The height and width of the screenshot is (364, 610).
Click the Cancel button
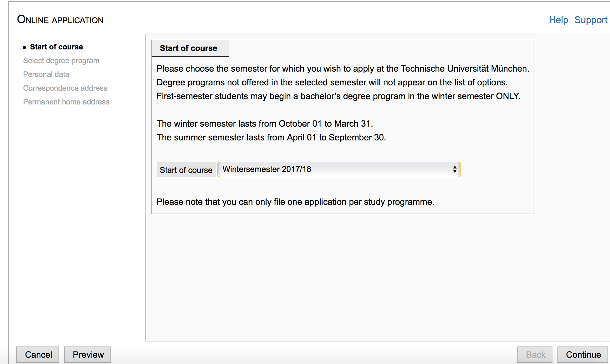pos(38,355)
